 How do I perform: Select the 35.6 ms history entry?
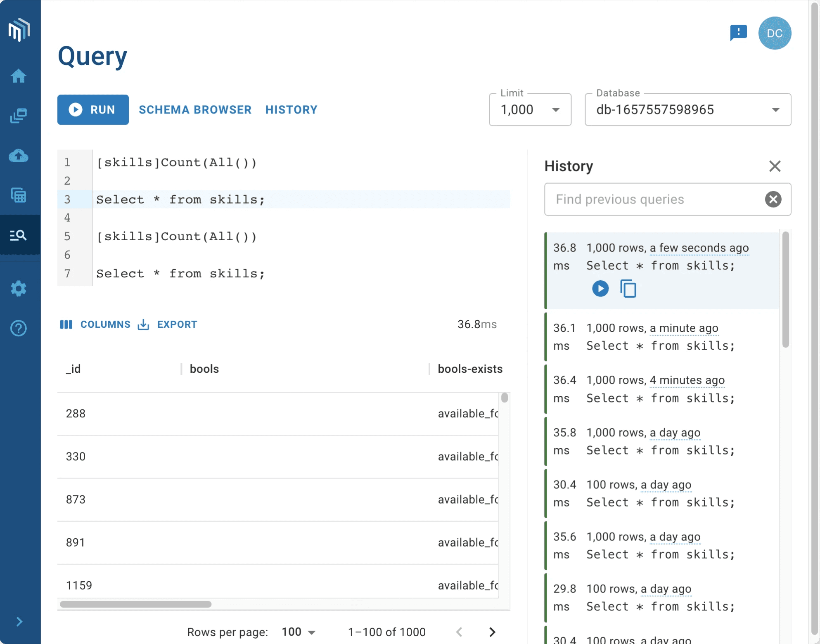coord(661,545)
